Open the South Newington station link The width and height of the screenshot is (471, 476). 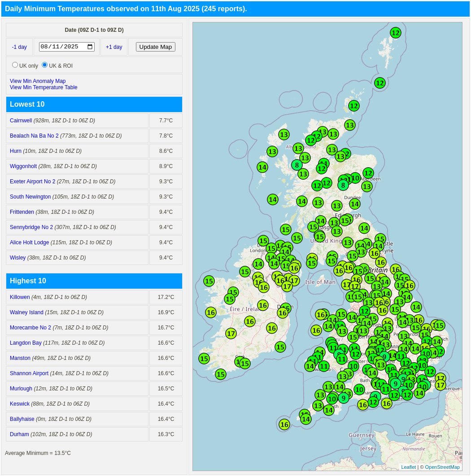(30, 197)
